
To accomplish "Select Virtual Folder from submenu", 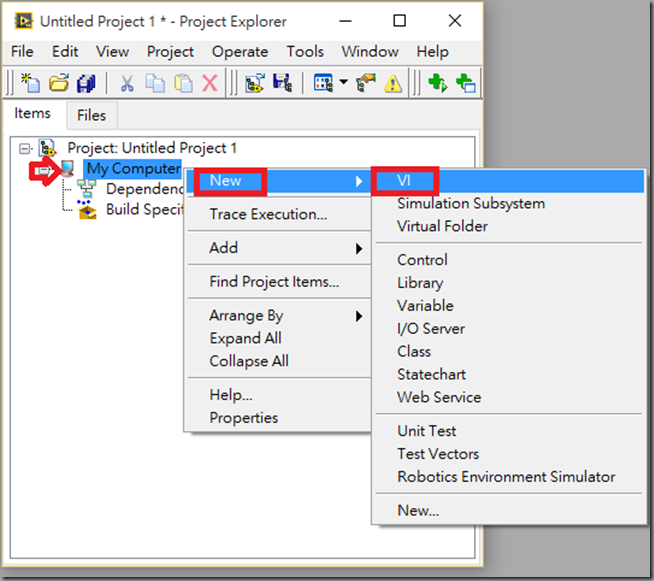I will (509, 226).
